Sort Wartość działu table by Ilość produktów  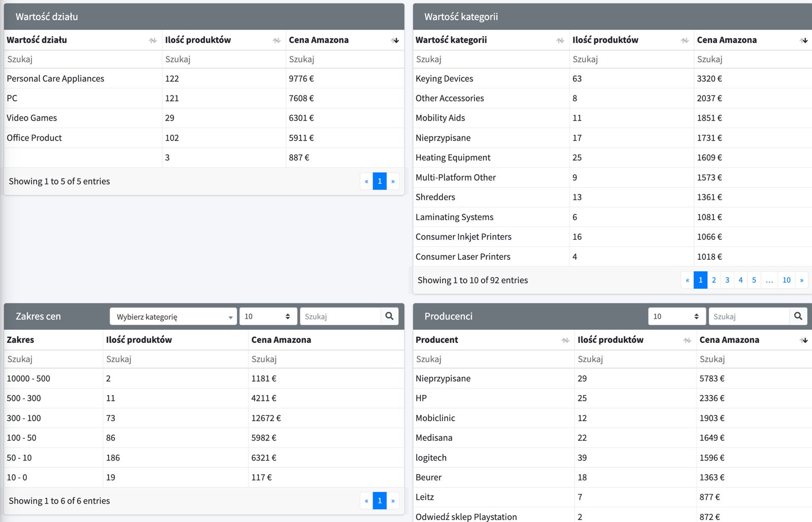click(x=224, y=40)
